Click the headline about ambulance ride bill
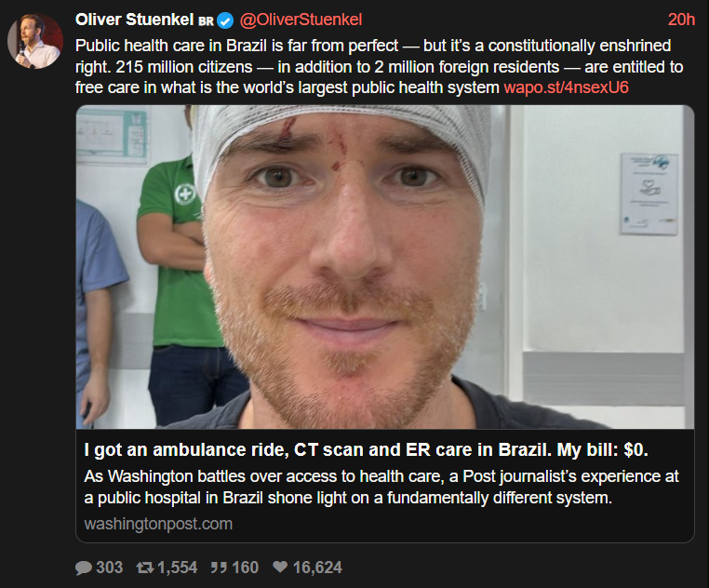The width and height of the screenshot is (709, 588). pos(366,450)
